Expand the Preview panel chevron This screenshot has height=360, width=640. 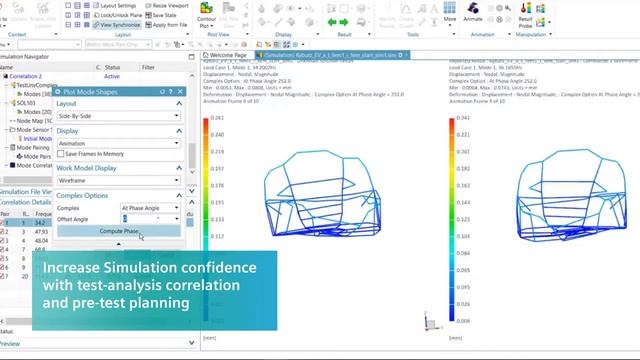[x=191, y=343]
